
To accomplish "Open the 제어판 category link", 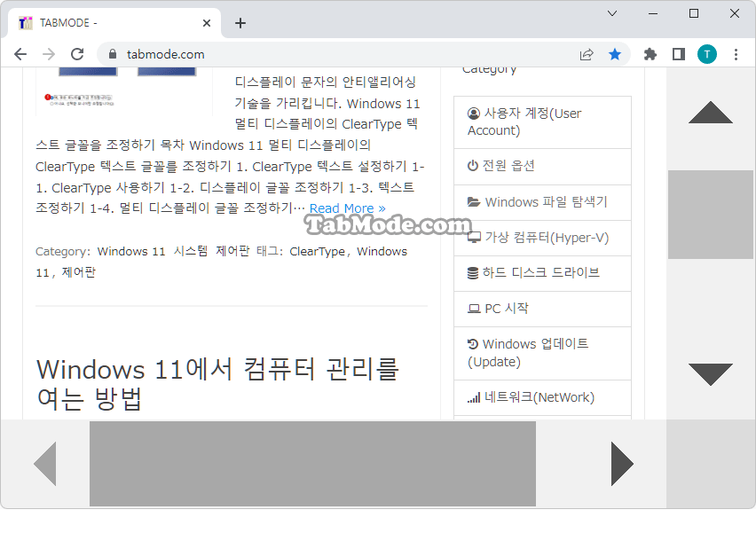I will coord(232,251).
